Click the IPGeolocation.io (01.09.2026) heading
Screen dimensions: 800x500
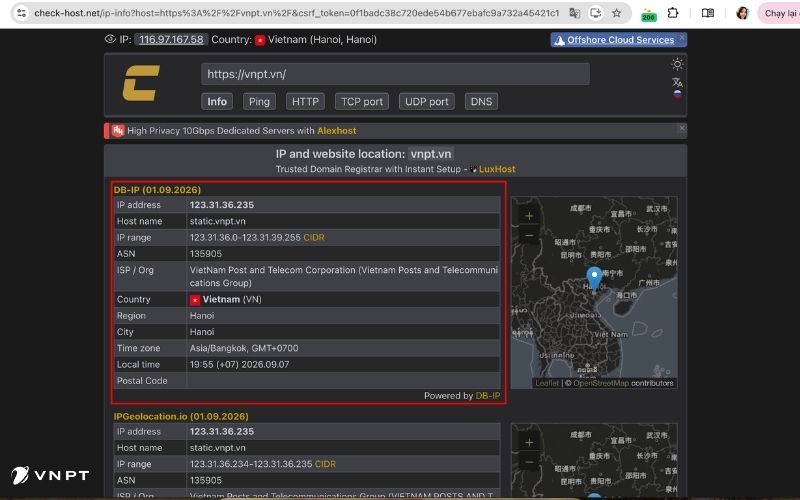pos(181,416)
